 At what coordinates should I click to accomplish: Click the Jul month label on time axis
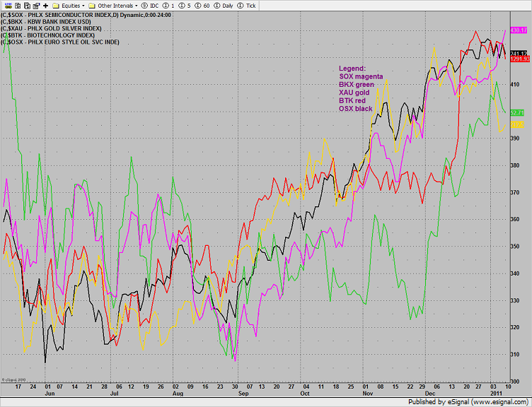point(114,394)
